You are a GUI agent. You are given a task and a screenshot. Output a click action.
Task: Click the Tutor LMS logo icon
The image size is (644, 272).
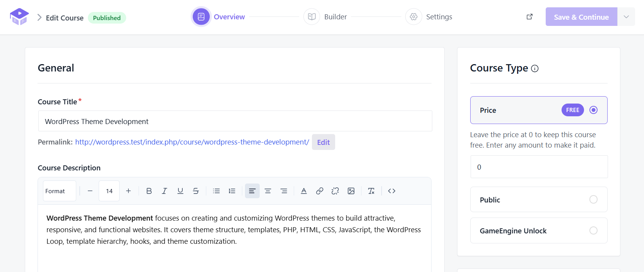[x=19, y=17]
